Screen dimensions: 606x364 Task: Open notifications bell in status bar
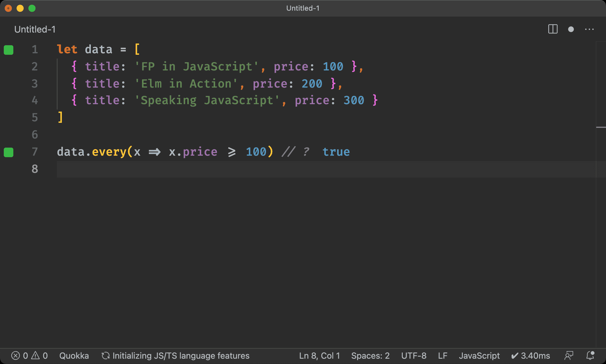tap(590, 355)
